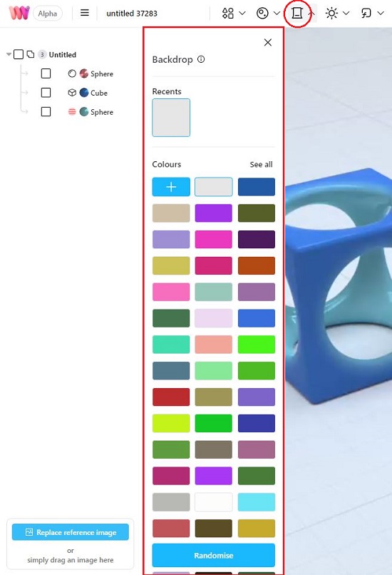Screen dimensions: 392x575
Task: Check the first Sphere checkbox
Action: 46,73
